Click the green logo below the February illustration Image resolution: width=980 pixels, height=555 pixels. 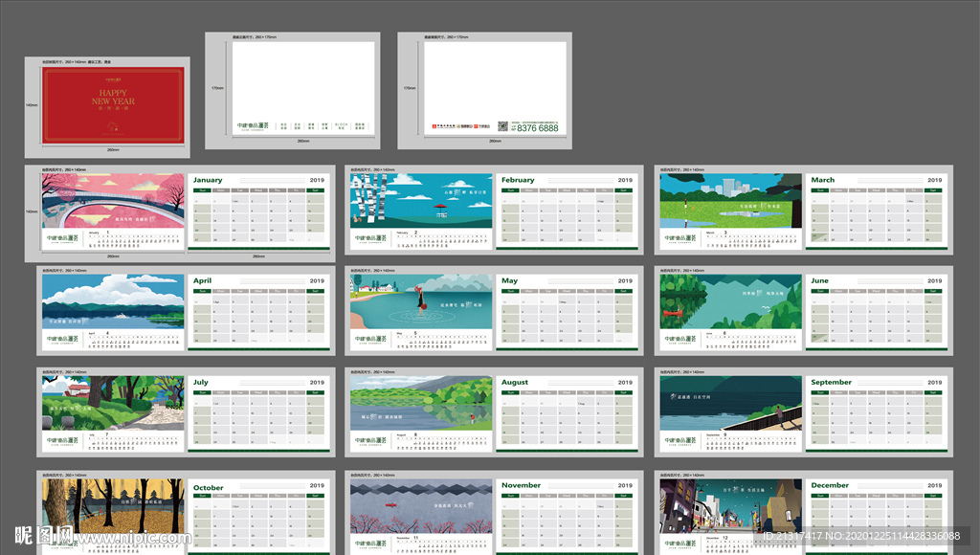coord(371,238)
